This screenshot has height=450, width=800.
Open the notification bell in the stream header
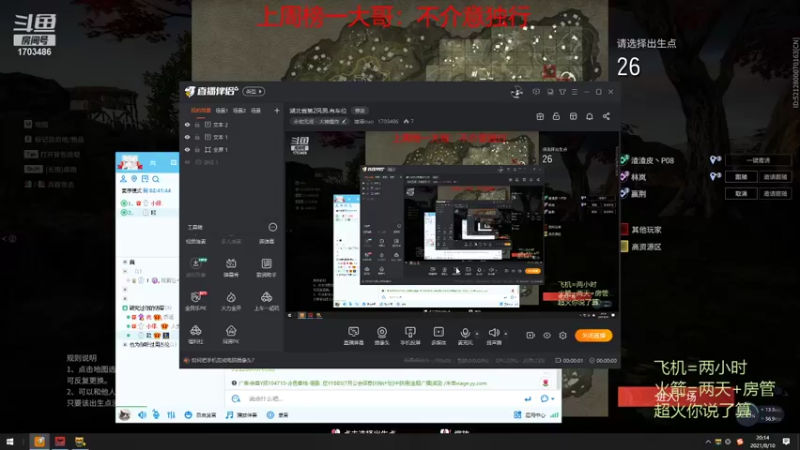[589, 116]
